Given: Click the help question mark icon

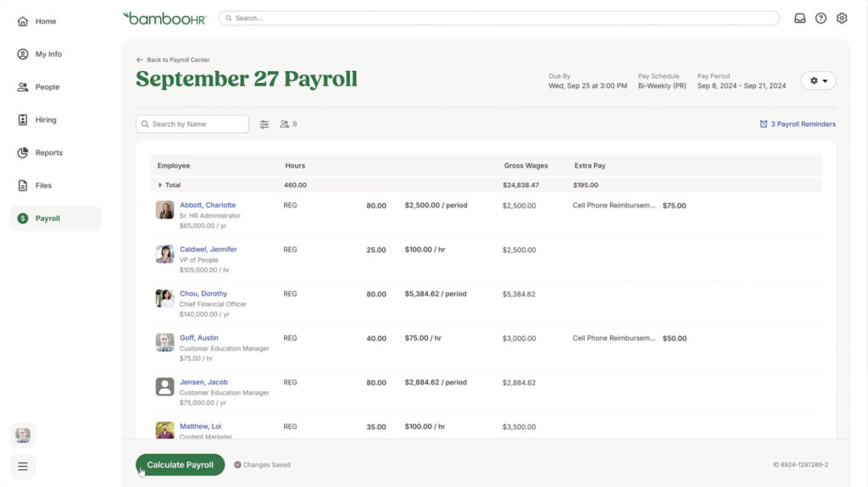Looking at the screenshot, I should 821,18.
